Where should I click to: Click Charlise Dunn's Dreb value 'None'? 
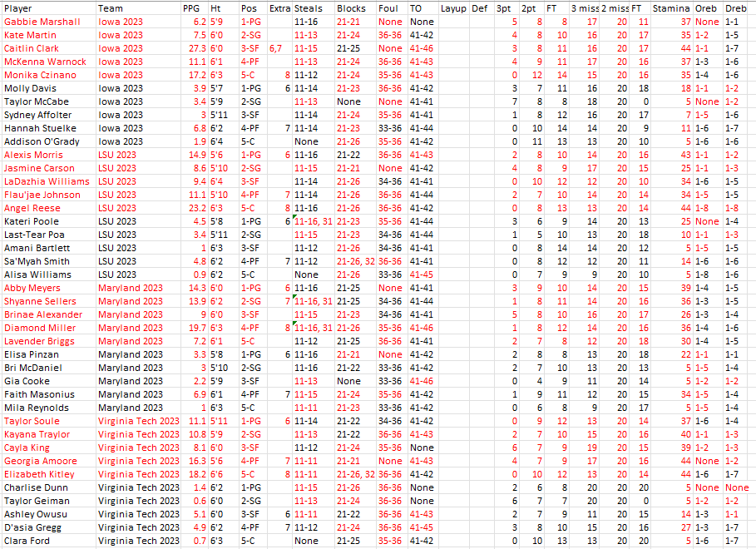739,487
